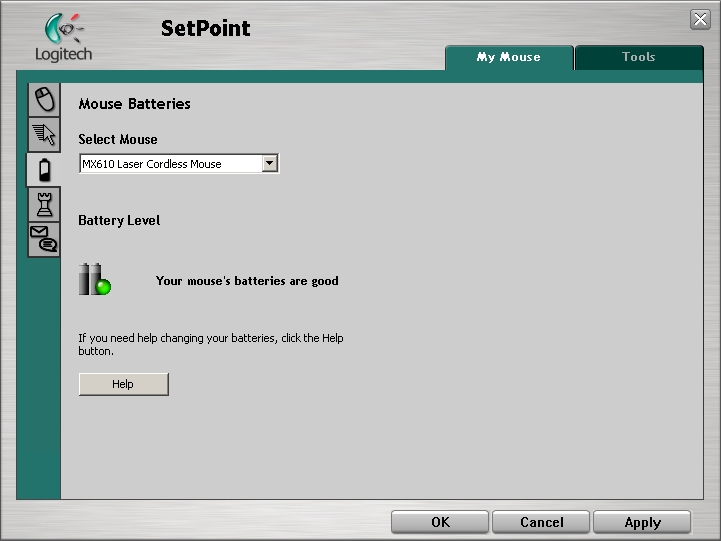721x541 pixels.
Task: Open the mouse buttons settings sidebar icon
Action: point(43,99)
